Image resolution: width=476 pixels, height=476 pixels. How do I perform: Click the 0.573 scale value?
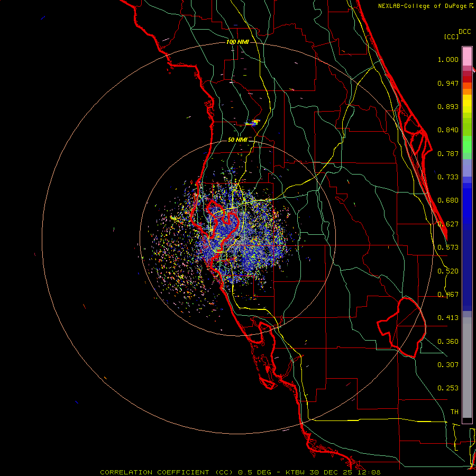pos(448,248)
